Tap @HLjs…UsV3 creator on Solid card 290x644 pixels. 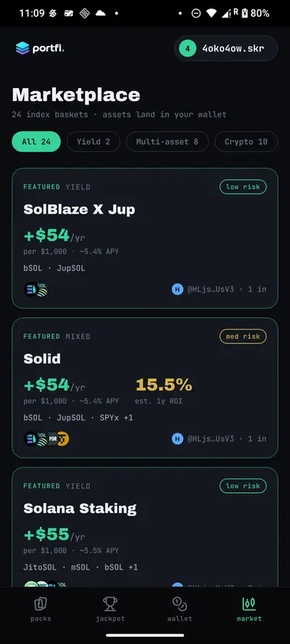click(x=210, y=439)
